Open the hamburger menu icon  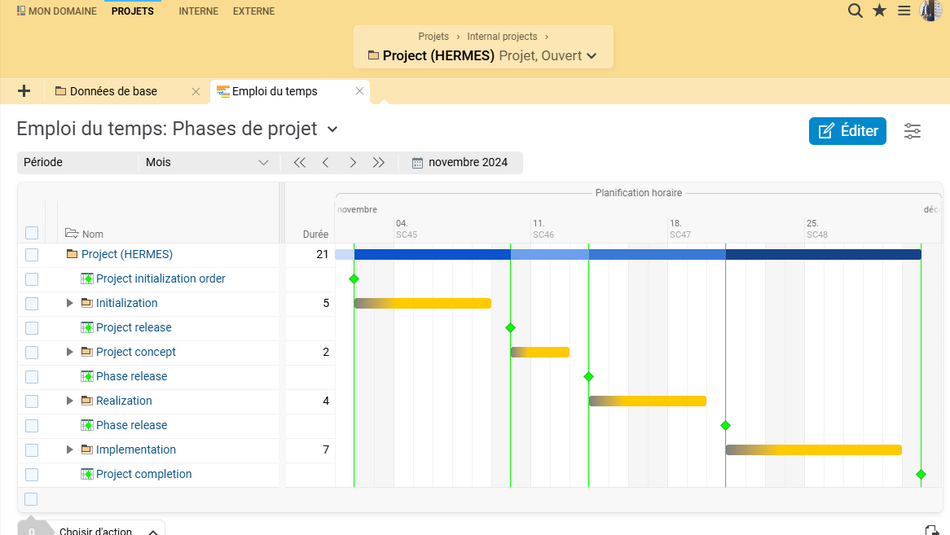[904, 10]
